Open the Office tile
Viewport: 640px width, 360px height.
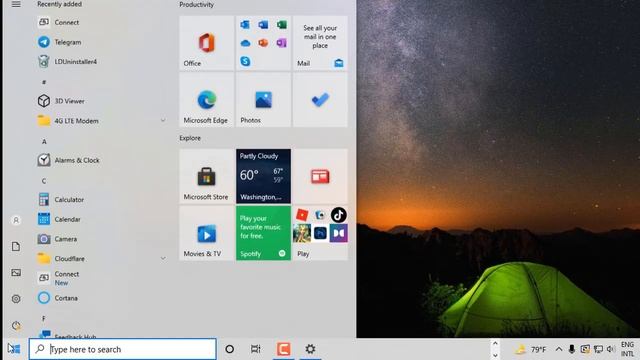207,43
